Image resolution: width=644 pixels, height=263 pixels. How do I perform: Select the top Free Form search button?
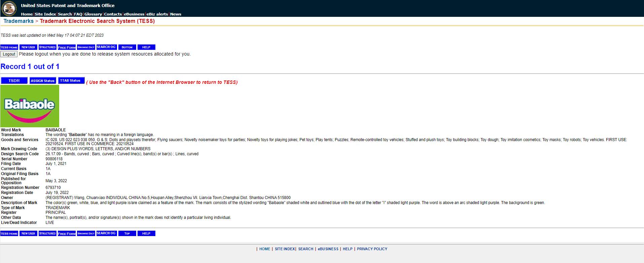point(67,47)
